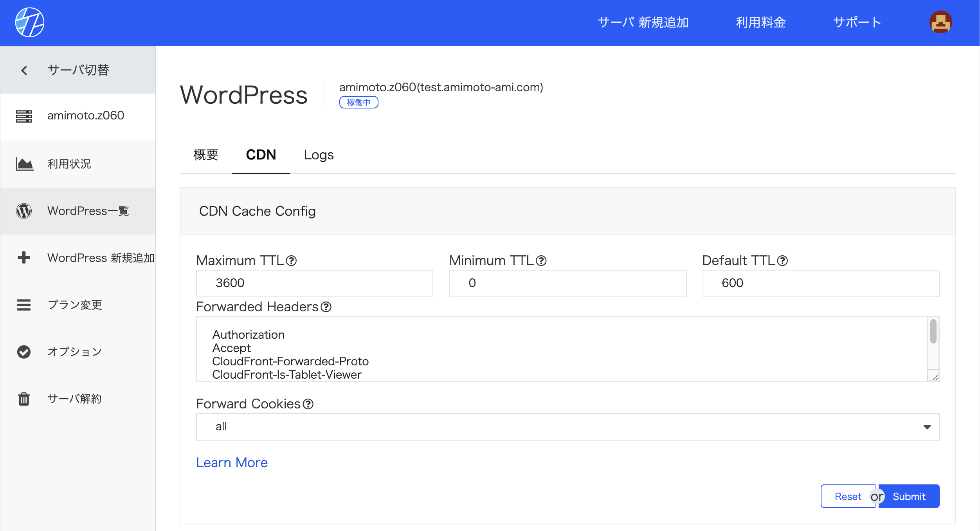Click the CloudFront-Forwarded-Proto header line
This screenshot has width=980, height=531.
(x=290, y=361)
